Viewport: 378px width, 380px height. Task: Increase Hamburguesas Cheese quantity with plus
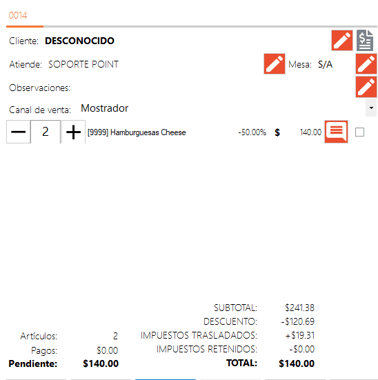click(73, 132)
